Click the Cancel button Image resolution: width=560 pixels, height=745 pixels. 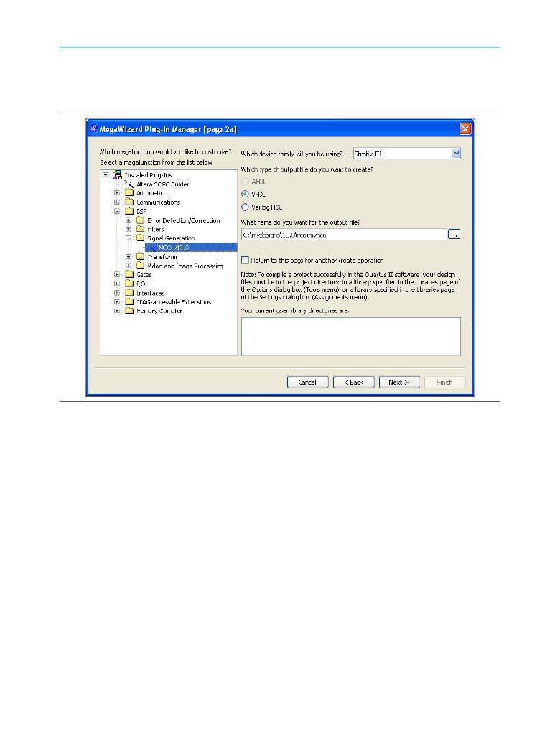pos(307,382)
